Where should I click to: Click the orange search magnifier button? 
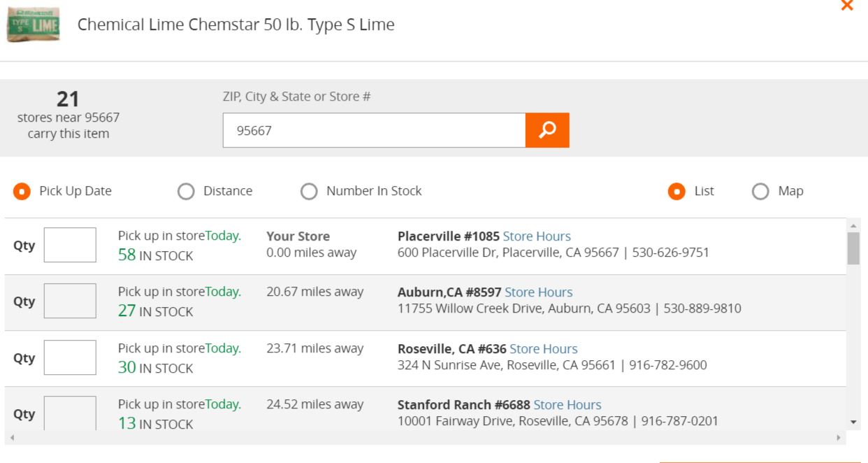547,130
